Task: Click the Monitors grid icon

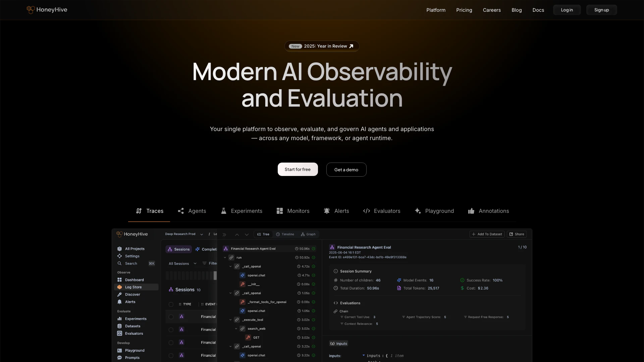Action: (x=280, y=211)
